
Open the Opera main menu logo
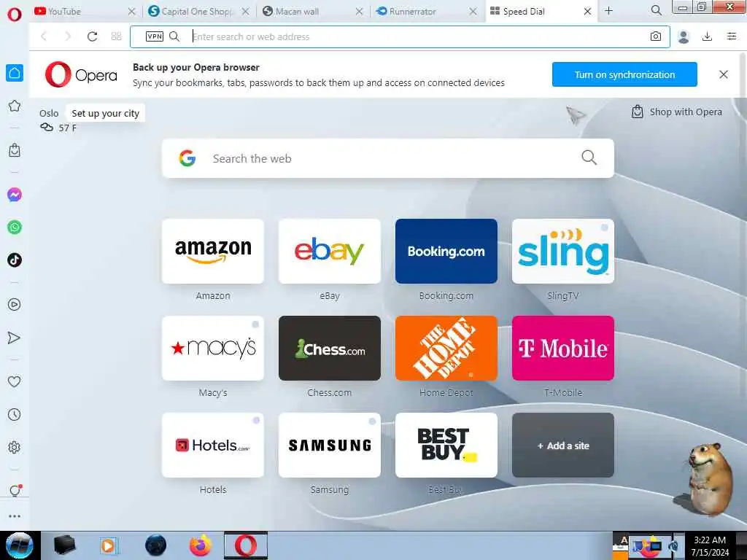click(x=15, y=14)
